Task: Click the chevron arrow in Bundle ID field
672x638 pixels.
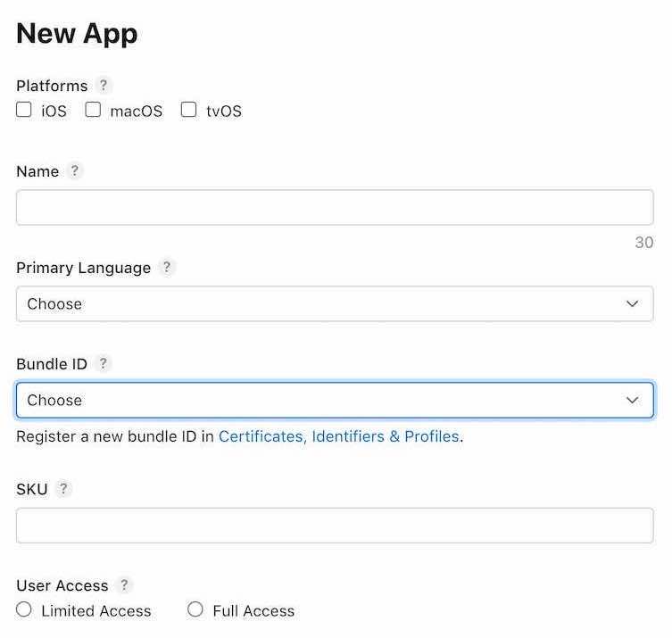Action: (x=632, y=400)
